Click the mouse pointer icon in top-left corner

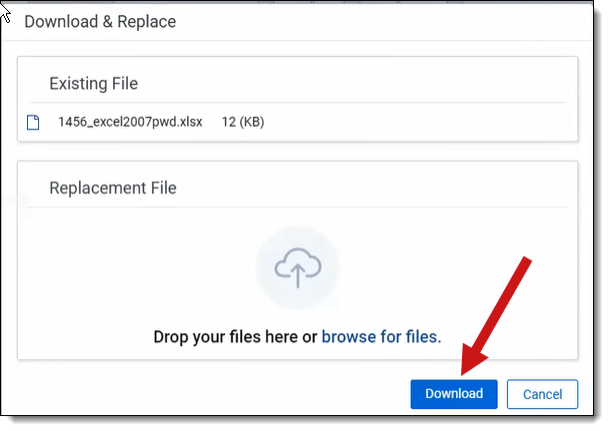point(7,11)
